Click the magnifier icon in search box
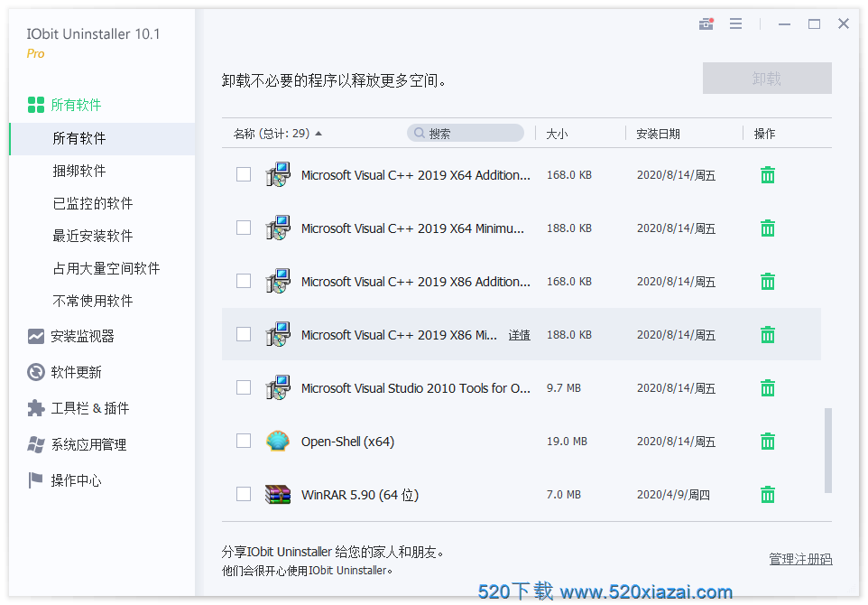The image size is (868, 605). (x=419, y=133)
